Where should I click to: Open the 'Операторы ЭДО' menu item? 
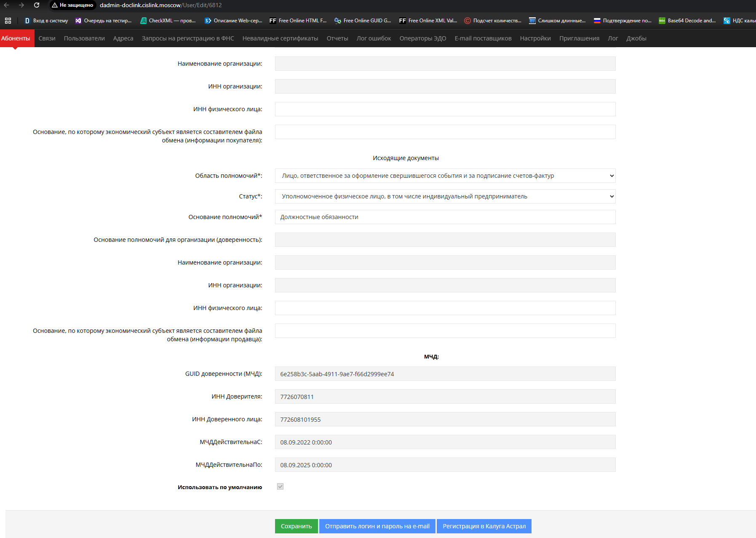[423, 38]
